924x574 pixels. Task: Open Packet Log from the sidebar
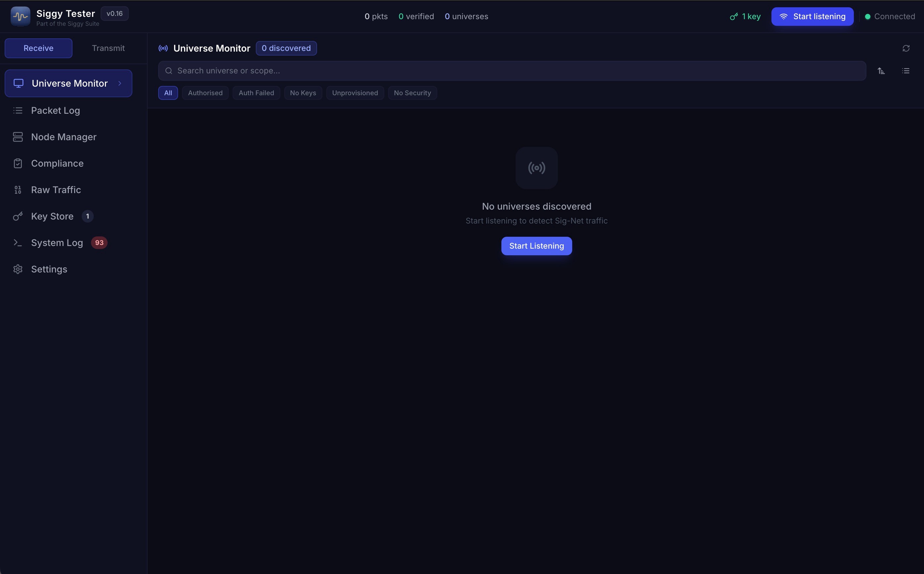[56, 110]
